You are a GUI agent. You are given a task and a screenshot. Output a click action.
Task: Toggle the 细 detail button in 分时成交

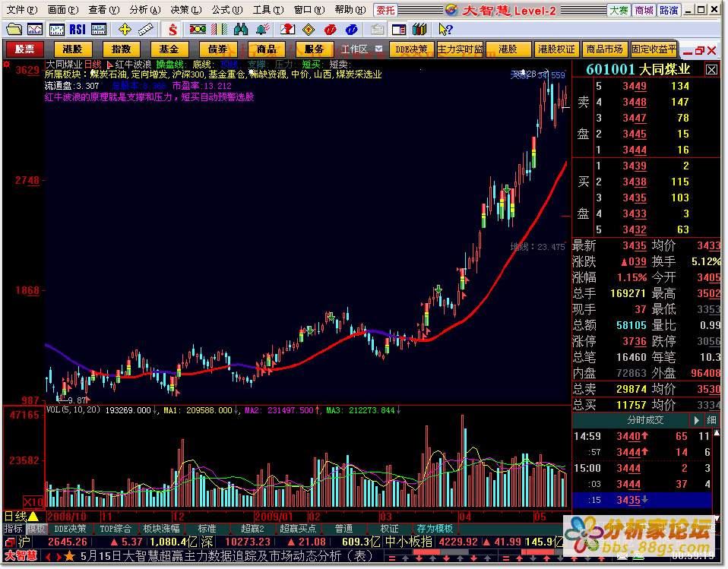coord(711,420)
